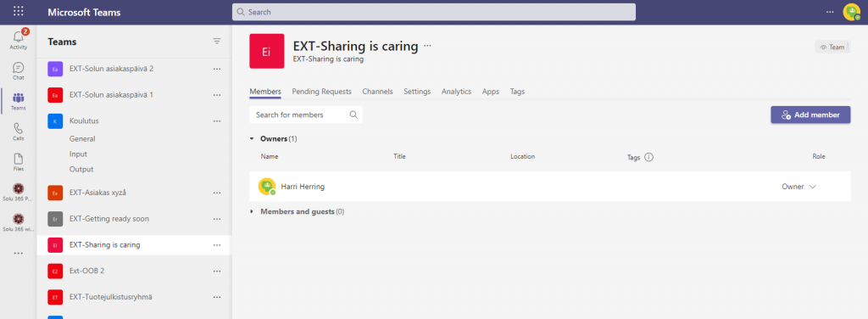This screenshot has width=868, height=319.
Task: Open more options for Ext-OOB 2
Action: pos(217,271)
